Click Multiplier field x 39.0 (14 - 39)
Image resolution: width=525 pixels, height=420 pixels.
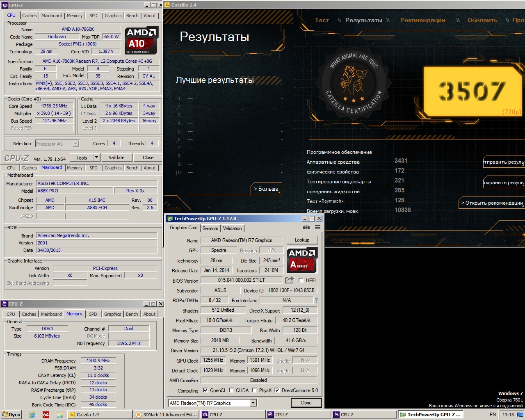pyautogui.click(x=54, y=113)
